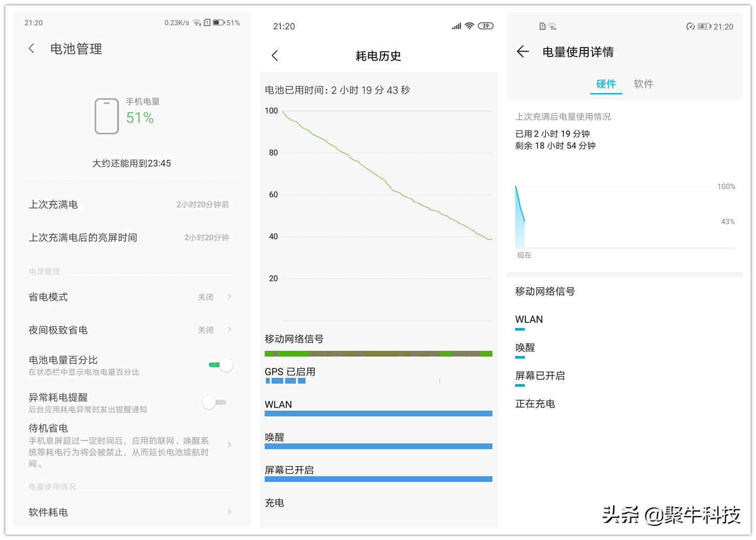Viewport: 756px width, 540px height.
Task: Tap the green battery drain line chart
Action: click(x=387, y=175)
